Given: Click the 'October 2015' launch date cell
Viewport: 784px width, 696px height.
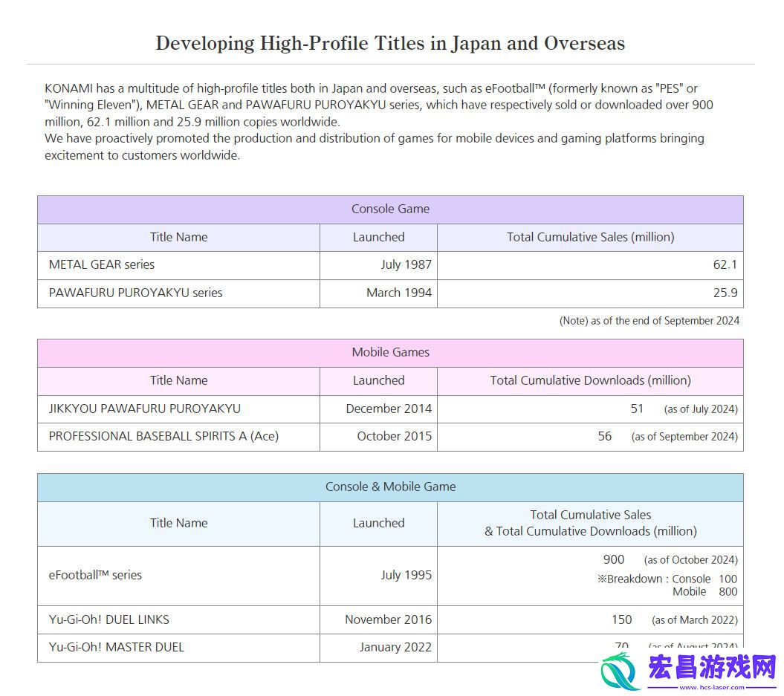Looking at the screenshot, I should 378,437.
